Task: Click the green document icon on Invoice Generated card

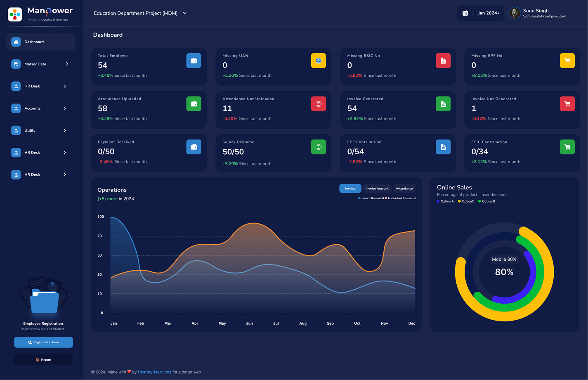Action: click(443, 104)
